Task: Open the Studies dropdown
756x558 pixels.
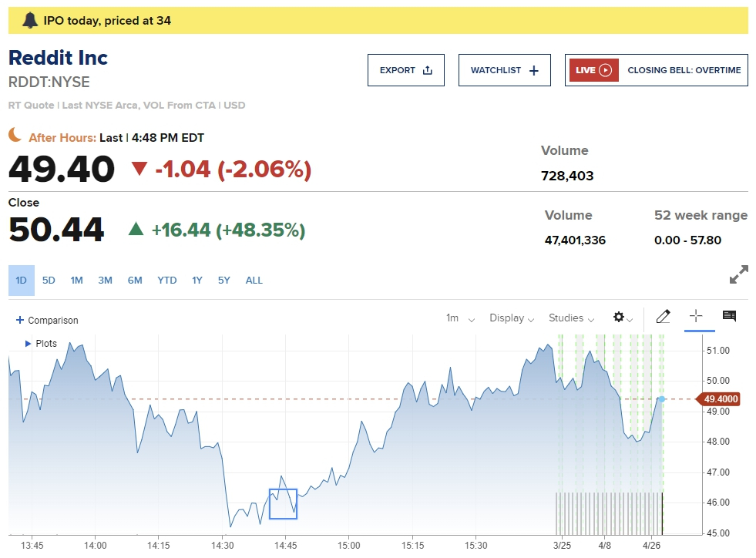Action: click(x=571, y=318)
